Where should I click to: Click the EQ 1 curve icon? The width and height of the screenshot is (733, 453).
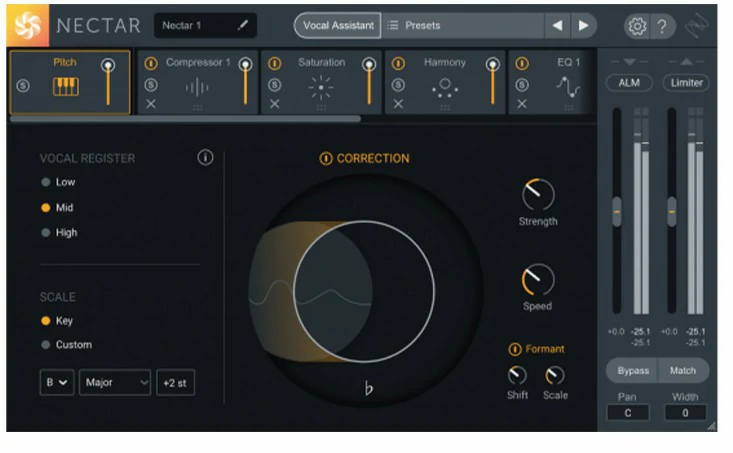(568, 87)
